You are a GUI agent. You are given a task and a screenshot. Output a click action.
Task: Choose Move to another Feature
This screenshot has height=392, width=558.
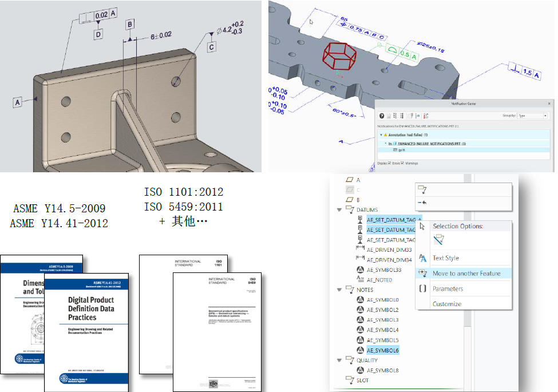pyautogui.click(x=466, y=274)
